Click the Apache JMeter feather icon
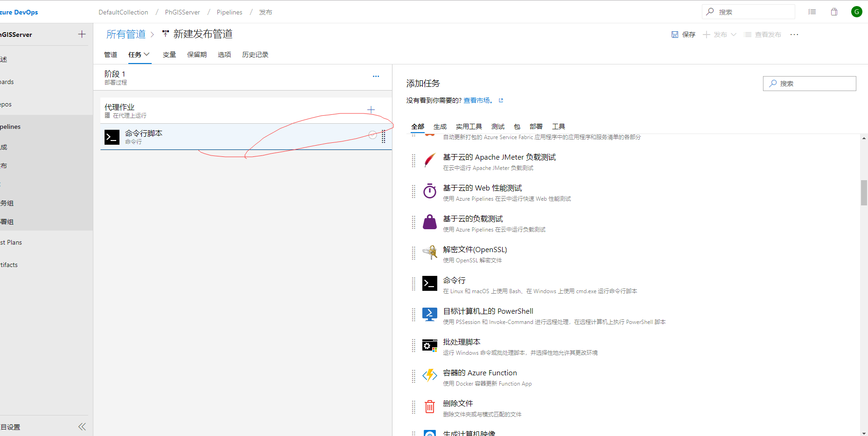 [429, 160]
